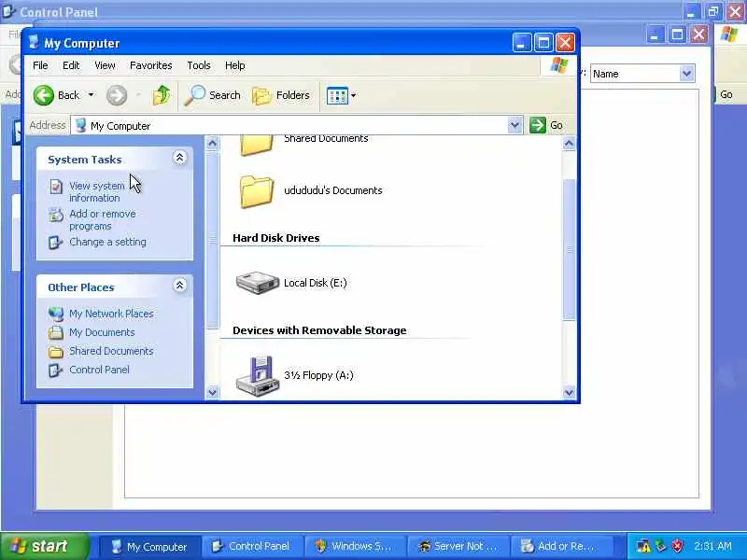Viewport: 747px width, 560px height.
Task: Collapse the Other Places panel
Action: pos(179,286)
